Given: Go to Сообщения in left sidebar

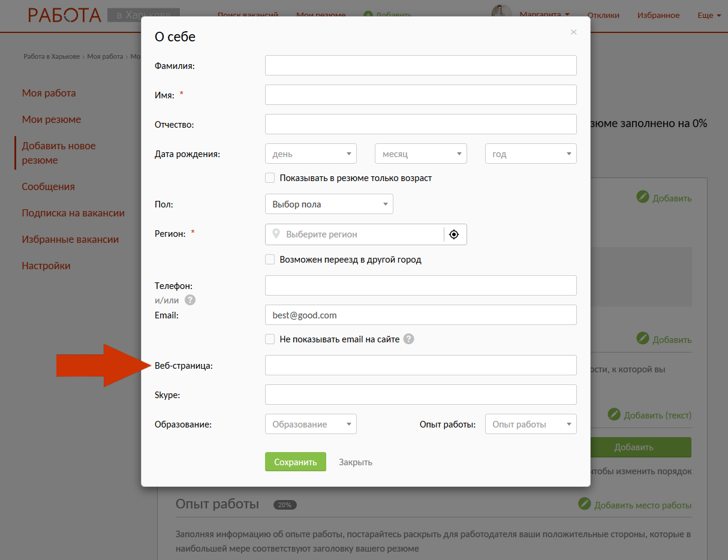Looking at the screenshot, I should click(x=49, y=186).
